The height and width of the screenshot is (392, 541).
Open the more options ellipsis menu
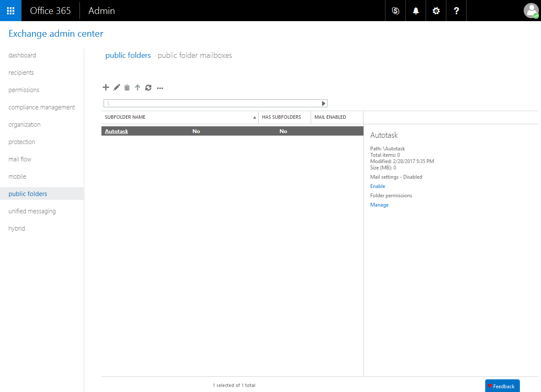pyautogui.click(x=160, y=88)
